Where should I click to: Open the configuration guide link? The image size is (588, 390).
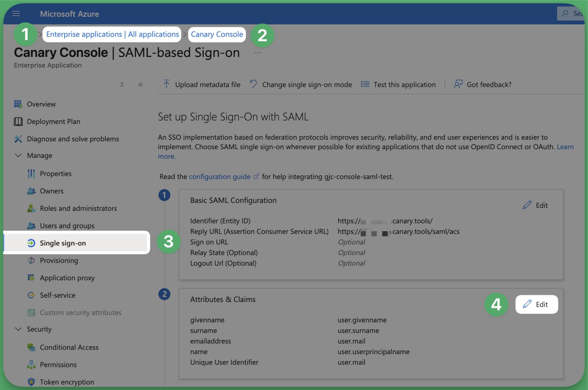pos(220,177)
